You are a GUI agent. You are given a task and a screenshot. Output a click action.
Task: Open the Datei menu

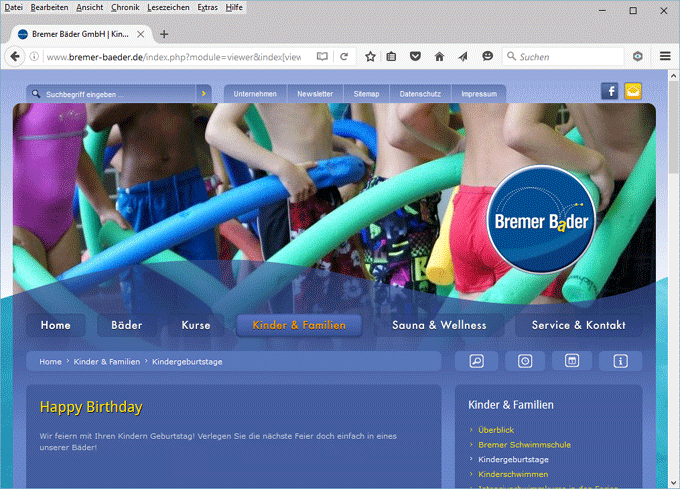(13, 7)
